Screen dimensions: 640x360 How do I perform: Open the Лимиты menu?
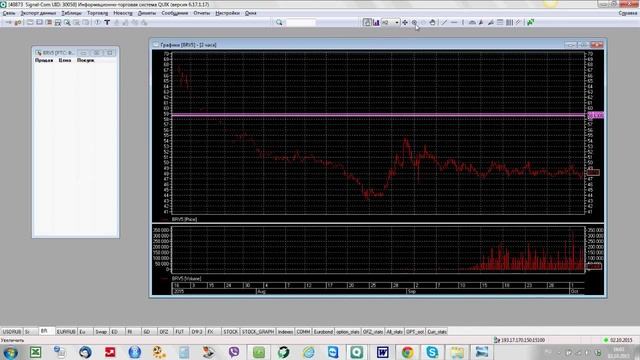(x=147, y=13)
